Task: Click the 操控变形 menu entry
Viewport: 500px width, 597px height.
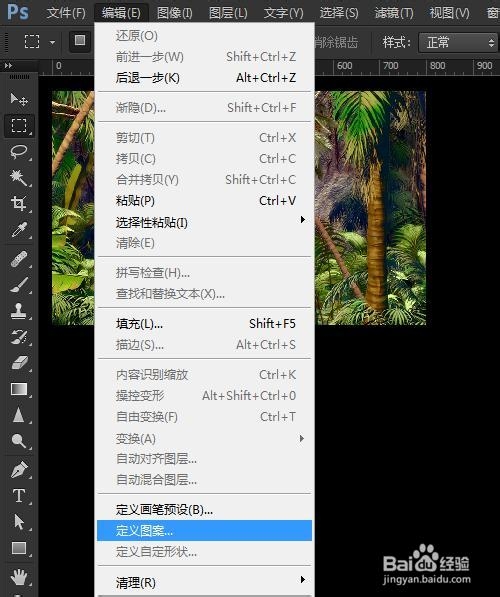Action: pos(204,396)
